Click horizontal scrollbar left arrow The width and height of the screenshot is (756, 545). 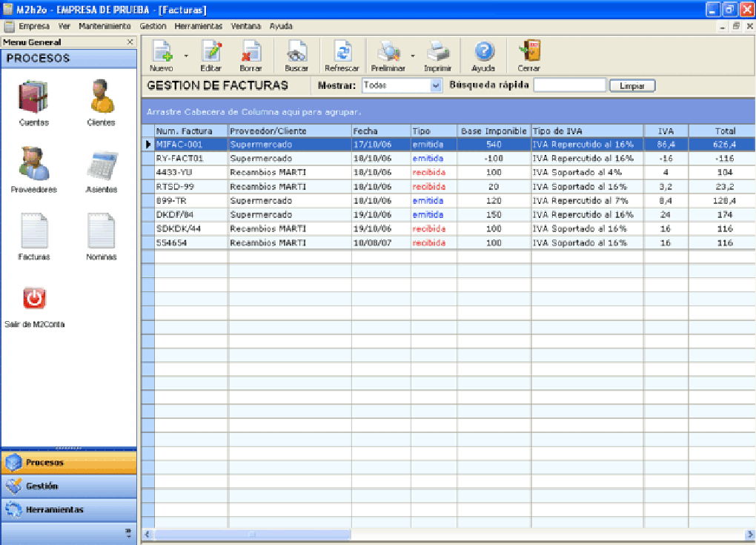pyautogui.click(x=147, y=534)
